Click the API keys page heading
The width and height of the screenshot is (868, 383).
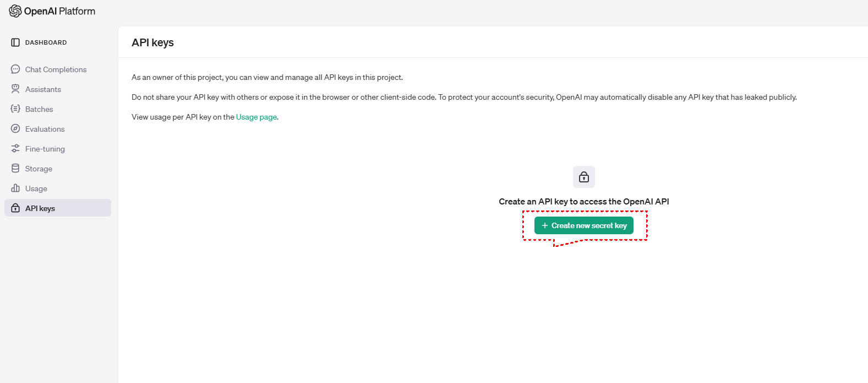tap(152, 42)
